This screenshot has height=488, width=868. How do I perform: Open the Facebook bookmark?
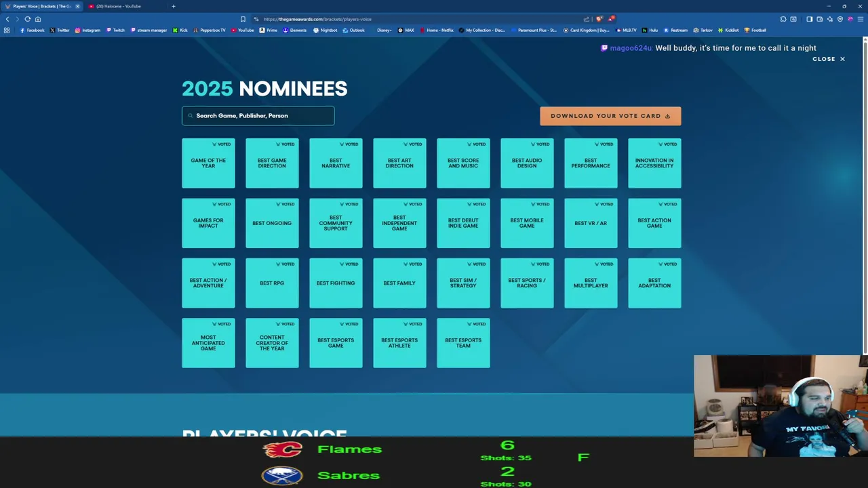pyautogui.click(x=32, y=30)
